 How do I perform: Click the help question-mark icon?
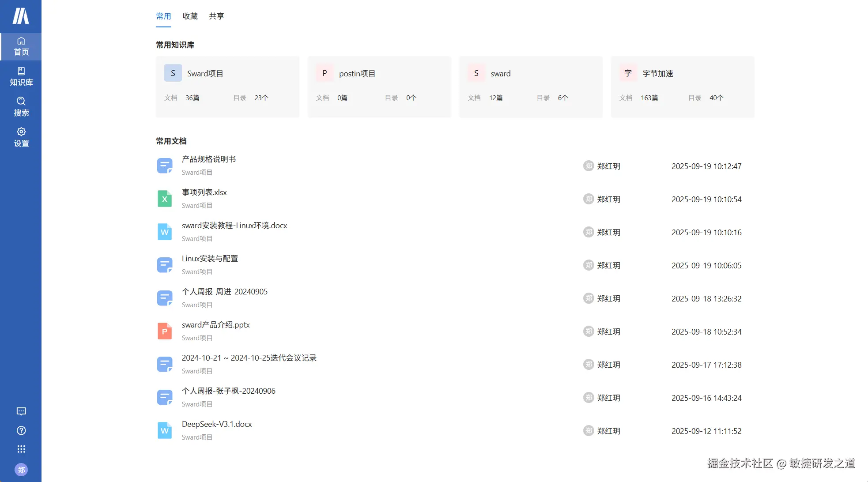[x=21, y=430]
